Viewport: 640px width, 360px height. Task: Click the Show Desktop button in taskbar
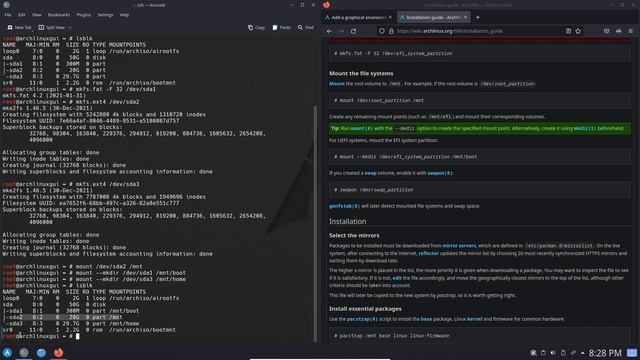click(x=632, y=353)
